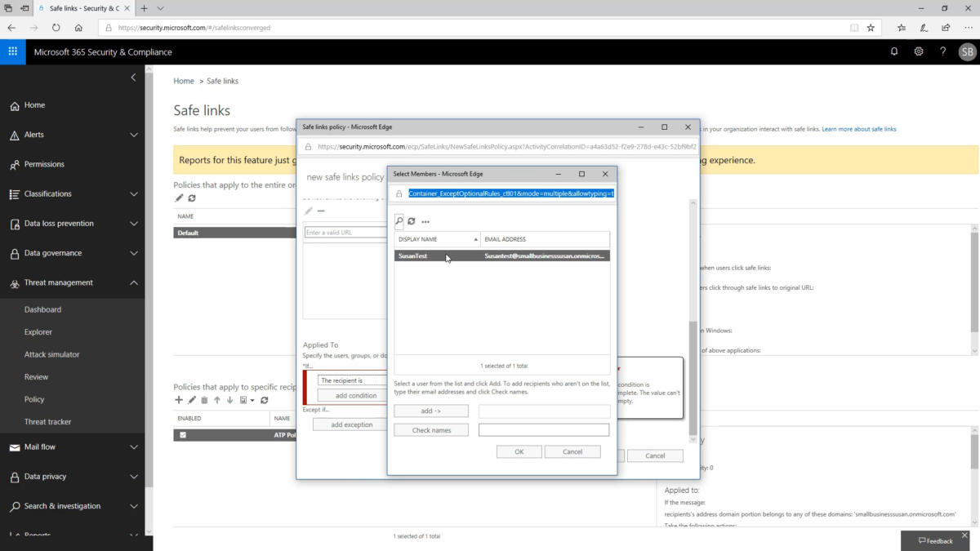The width and height of the screenshot is (980, 551).
Task: Open Explorer under Threat management
Action: coord(38,332)
